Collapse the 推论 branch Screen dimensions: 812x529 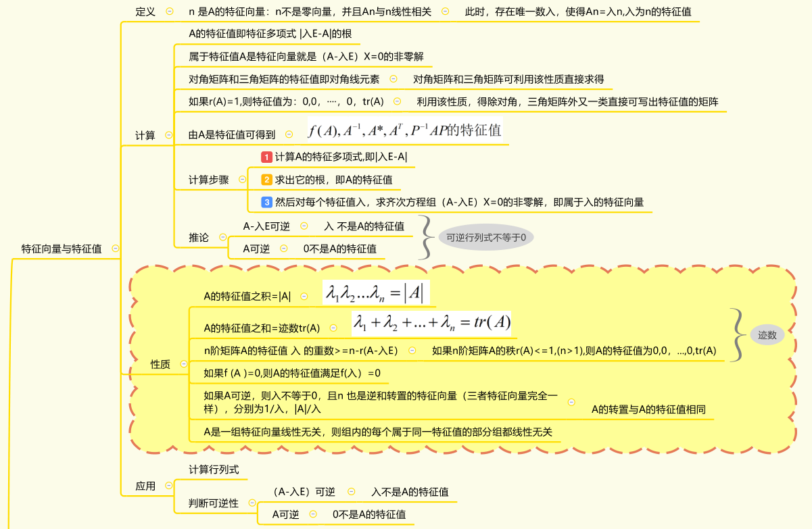coord(222,238)
